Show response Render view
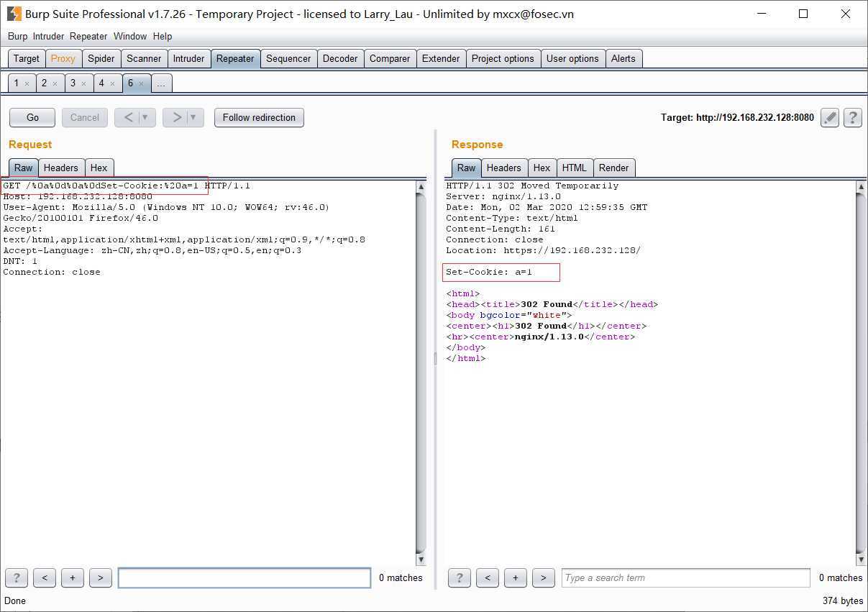 point(614,168)
